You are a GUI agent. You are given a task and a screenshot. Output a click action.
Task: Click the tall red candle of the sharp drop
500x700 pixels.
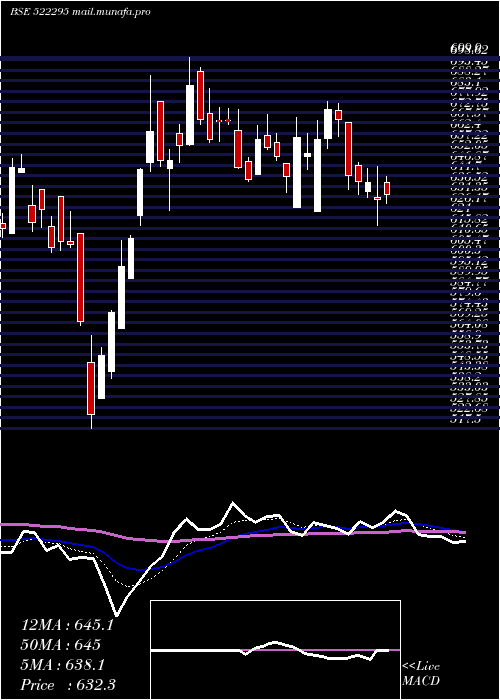click(80, 277)
